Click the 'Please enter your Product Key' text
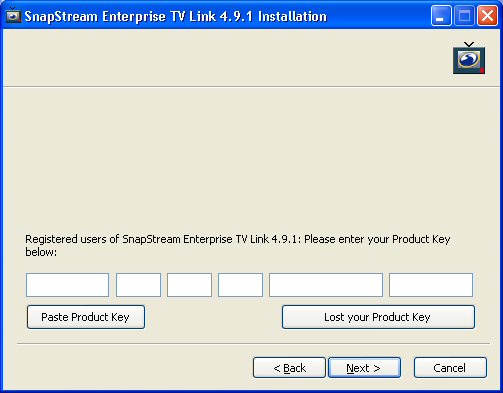This screenshot has height=393, width=503. pyautogui.click(x=377, y=239)
